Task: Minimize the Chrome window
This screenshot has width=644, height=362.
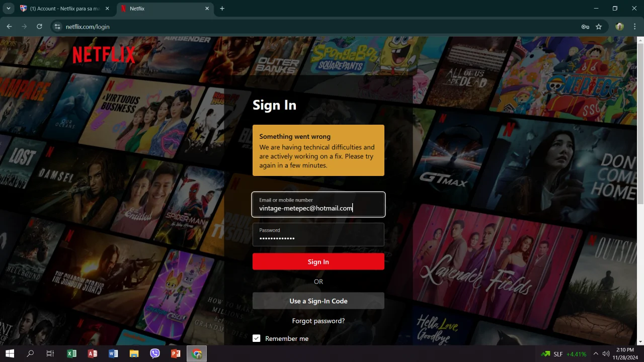Action: coord(596,9)
